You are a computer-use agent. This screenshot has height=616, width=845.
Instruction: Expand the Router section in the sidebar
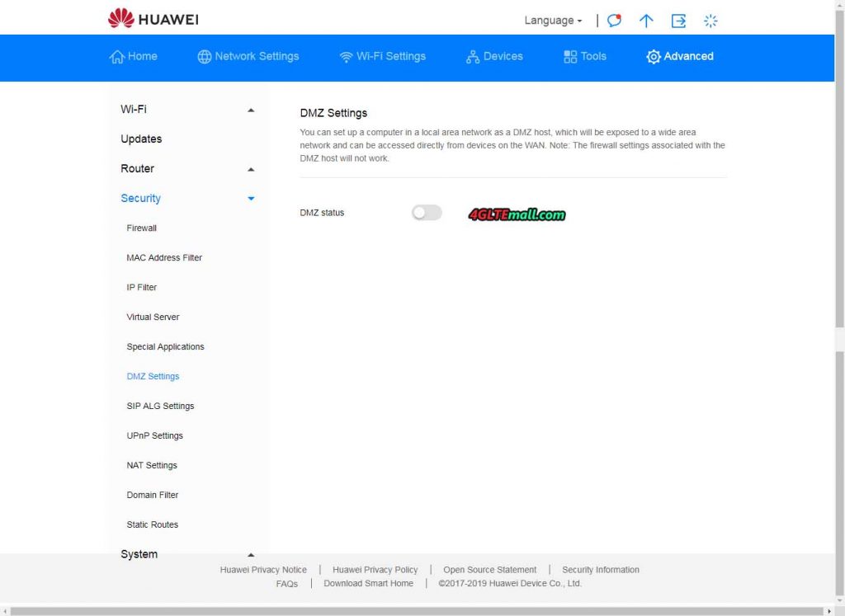(250, 168)
